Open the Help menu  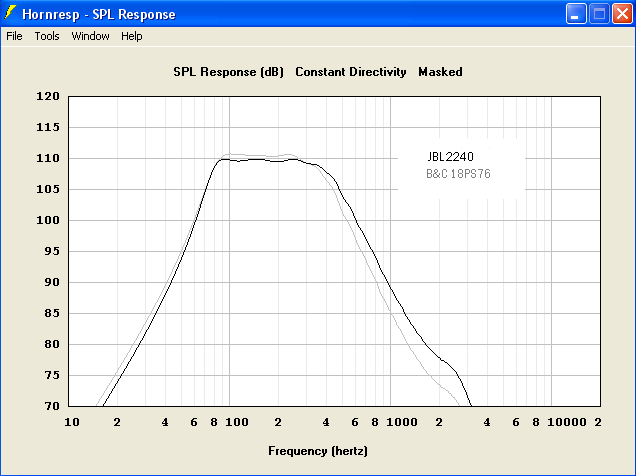tap(131, 36)
